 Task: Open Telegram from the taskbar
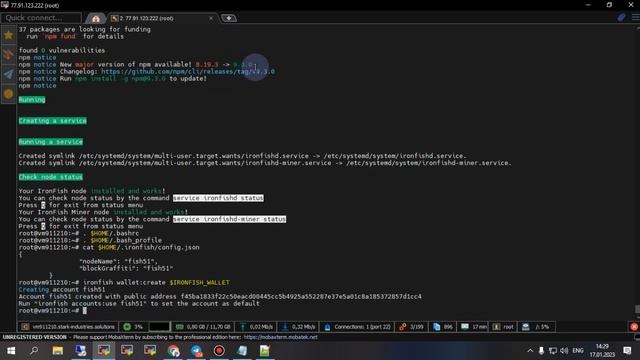pos(196,351)
